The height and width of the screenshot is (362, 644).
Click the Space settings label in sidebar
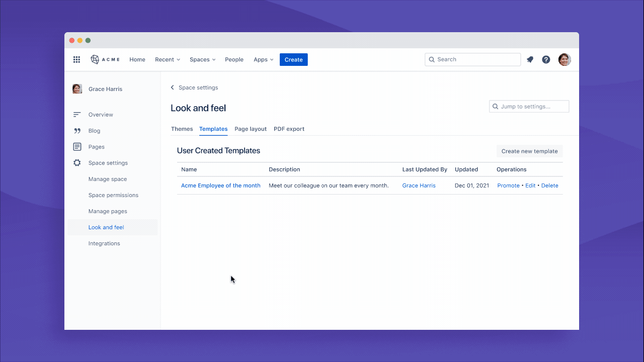point(108,163)
